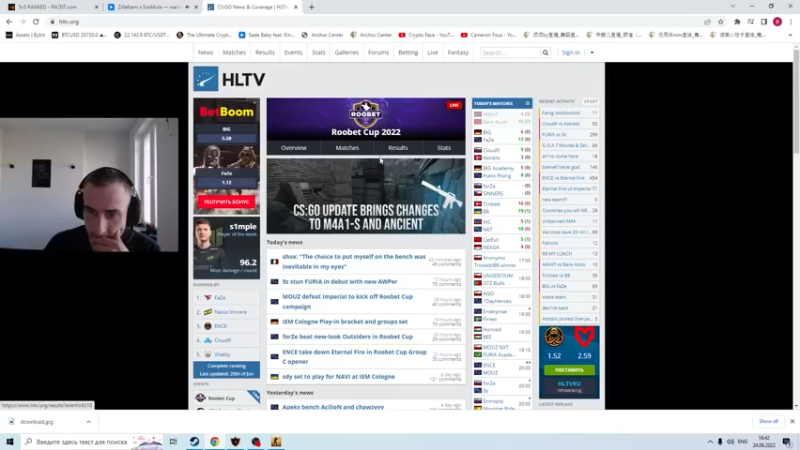
Task: Open the Forums menu item
Action: (379, 53)
